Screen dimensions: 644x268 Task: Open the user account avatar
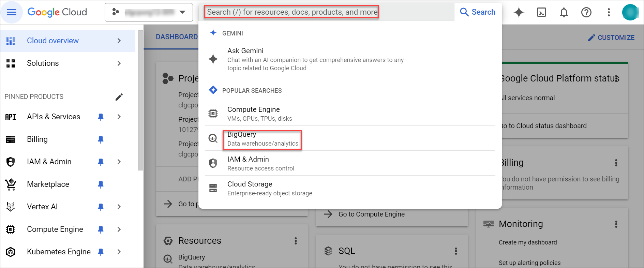(630, 12)
